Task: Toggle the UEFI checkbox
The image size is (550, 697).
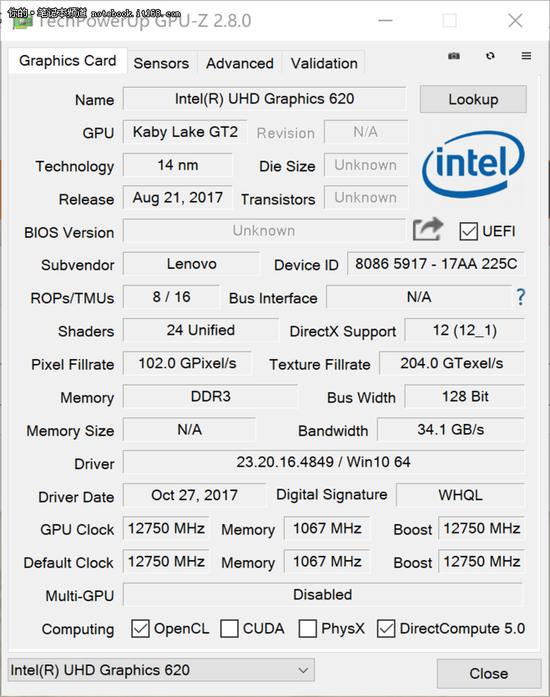Action: (x=468, y=232)
